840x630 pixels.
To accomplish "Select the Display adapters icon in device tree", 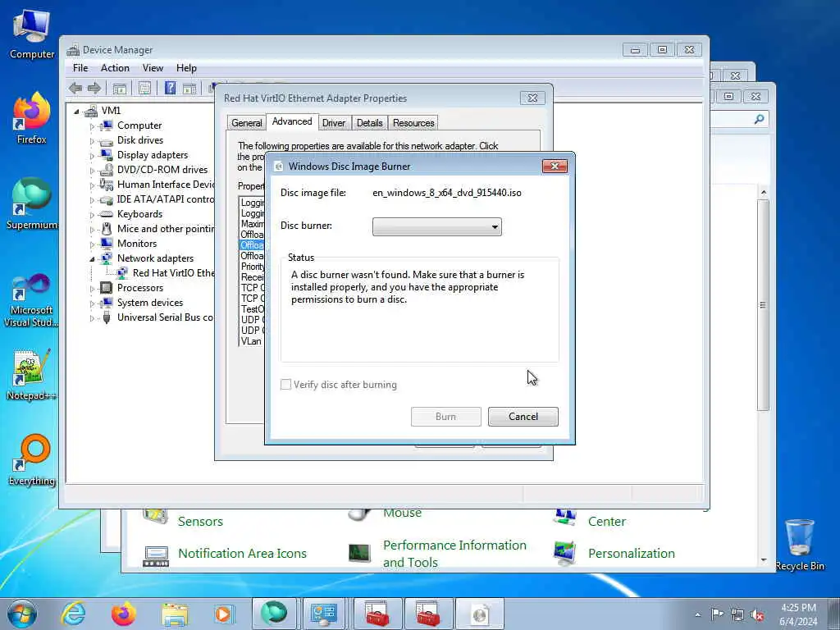I will (106, 155).
